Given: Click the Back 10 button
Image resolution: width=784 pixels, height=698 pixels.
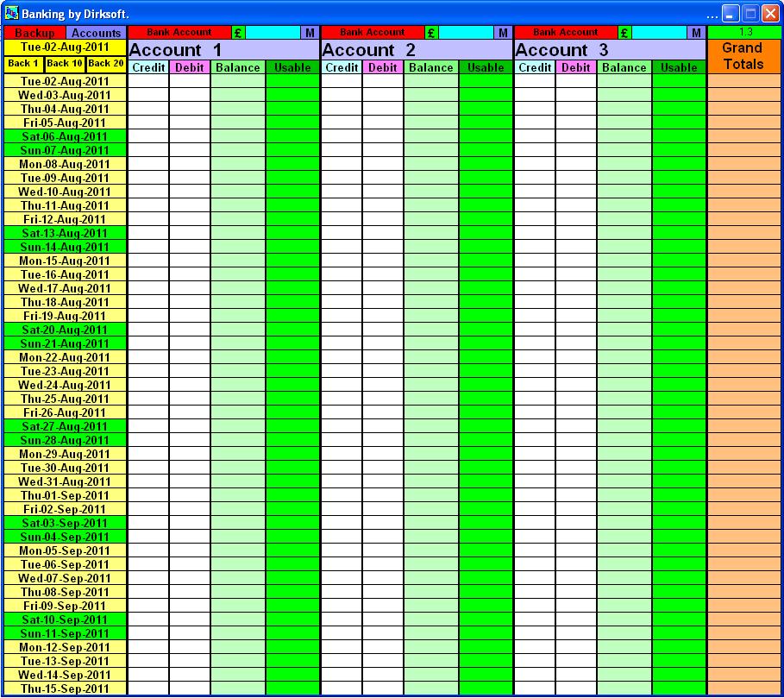Looking at the screenshot, I should pyautogui.click(x=65, y=64).
